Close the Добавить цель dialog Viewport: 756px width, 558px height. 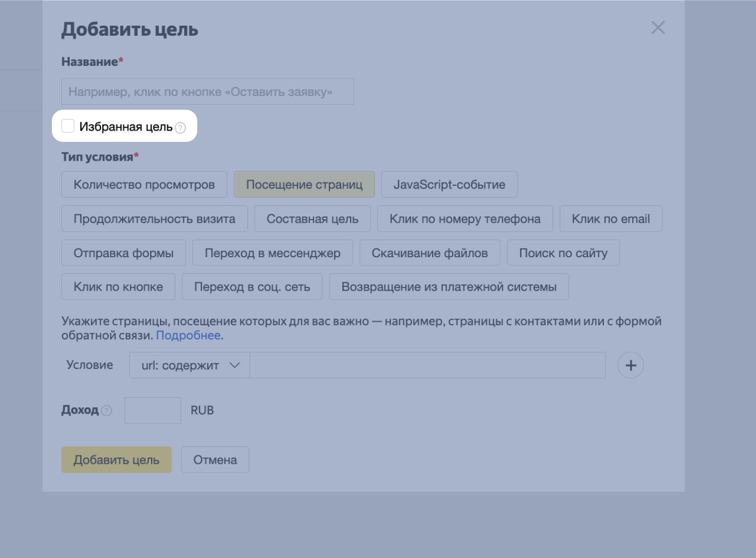click(658, 27)
